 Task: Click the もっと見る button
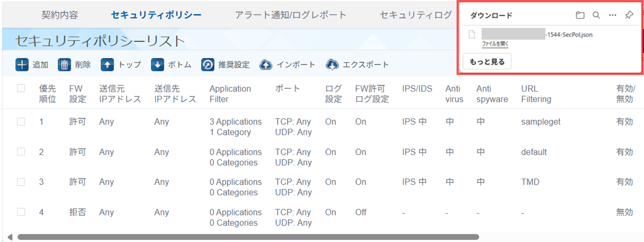click(487, 62)
